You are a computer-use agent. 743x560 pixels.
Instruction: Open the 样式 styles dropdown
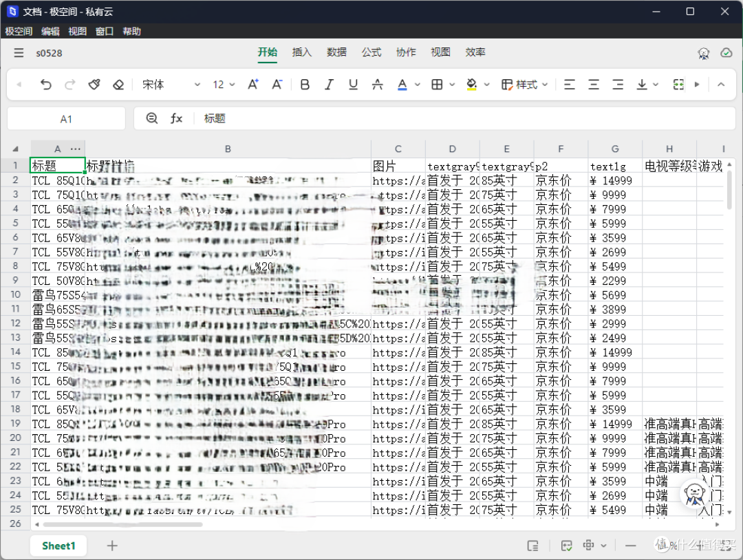click(524, 85)
